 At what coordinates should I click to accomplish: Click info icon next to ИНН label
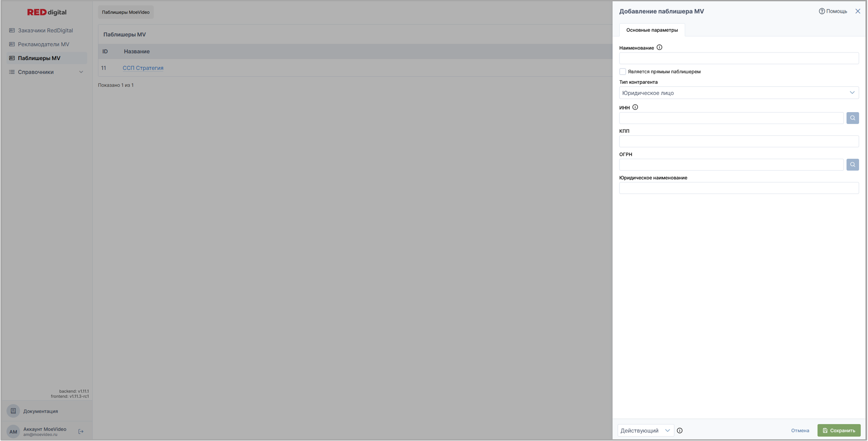coord(635,107)
